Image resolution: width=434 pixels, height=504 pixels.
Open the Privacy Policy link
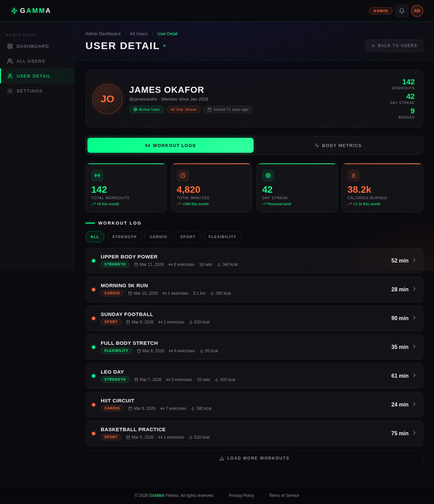(x=241, y=496)
